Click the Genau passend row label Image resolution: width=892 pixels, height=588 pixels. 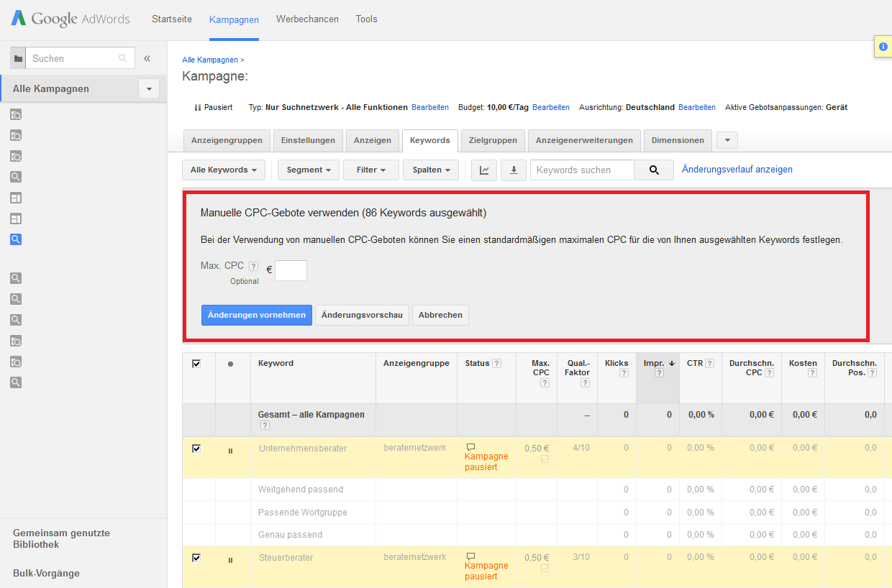click(x=290, y=535)
